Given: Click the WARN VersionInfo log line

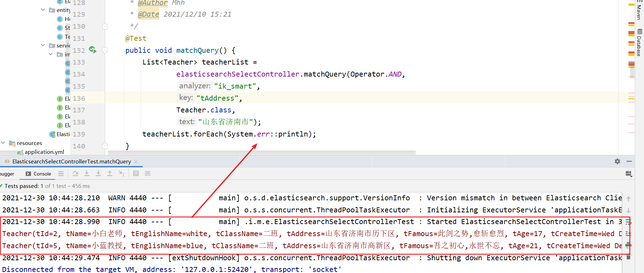Looking at the screenshot, I should coord(312,198).
